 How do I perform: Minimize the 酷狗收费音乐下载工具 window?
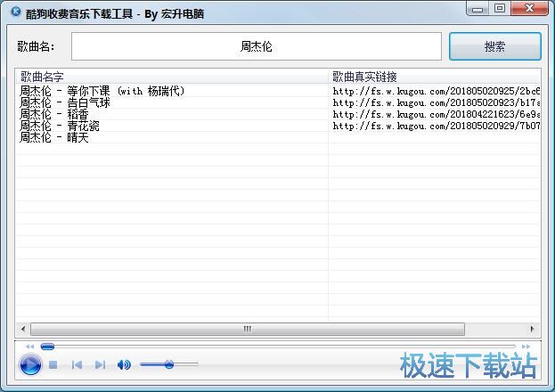pos(477,9)
